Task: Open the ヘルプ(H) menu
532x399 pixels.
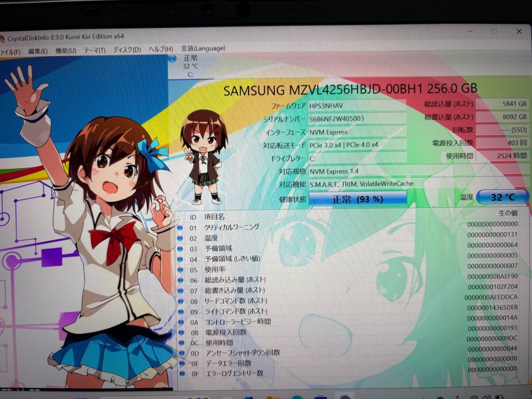Action: click(160, 49)
